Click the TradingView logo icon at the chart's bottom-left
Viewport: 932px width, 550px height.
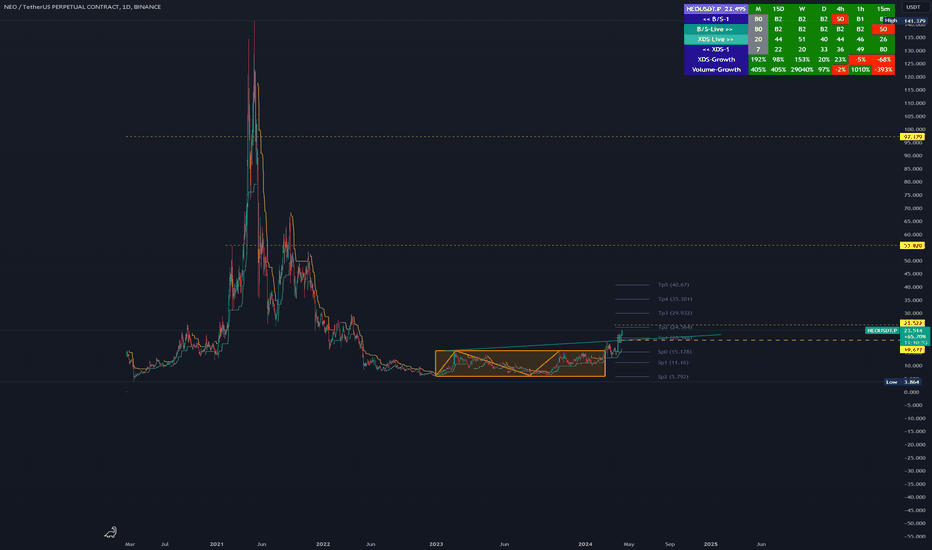coord(111,532)
